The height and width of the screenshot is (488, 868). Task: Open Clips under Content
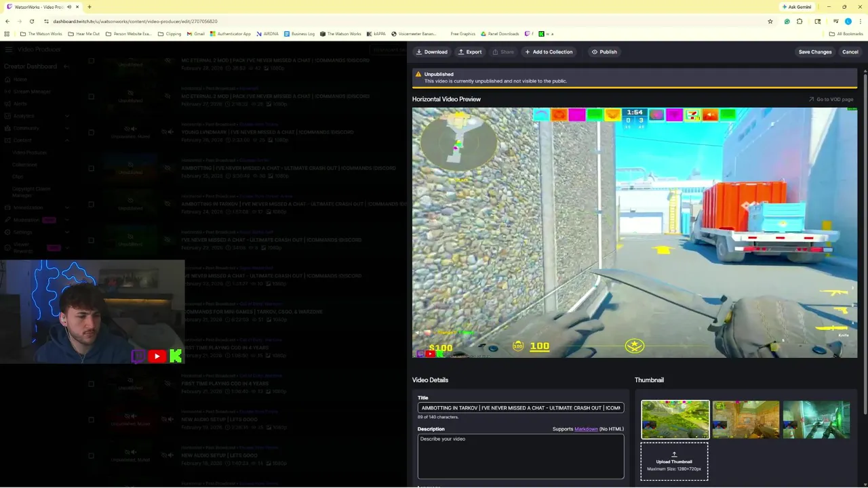coord(18,177)
